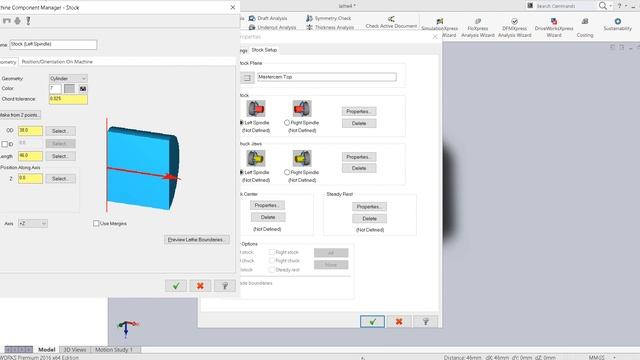This screenshot has height=360, width=640.
Task: Launch FloXpress Analysis Wizard
Action: 478,28
